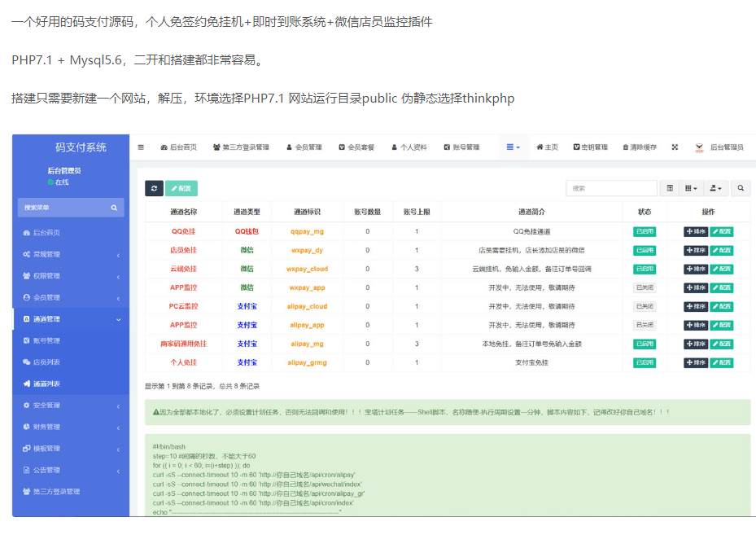This screenshot has height=535, width=756.
Task: Click the 搜索 search input field
Action: 610,188
